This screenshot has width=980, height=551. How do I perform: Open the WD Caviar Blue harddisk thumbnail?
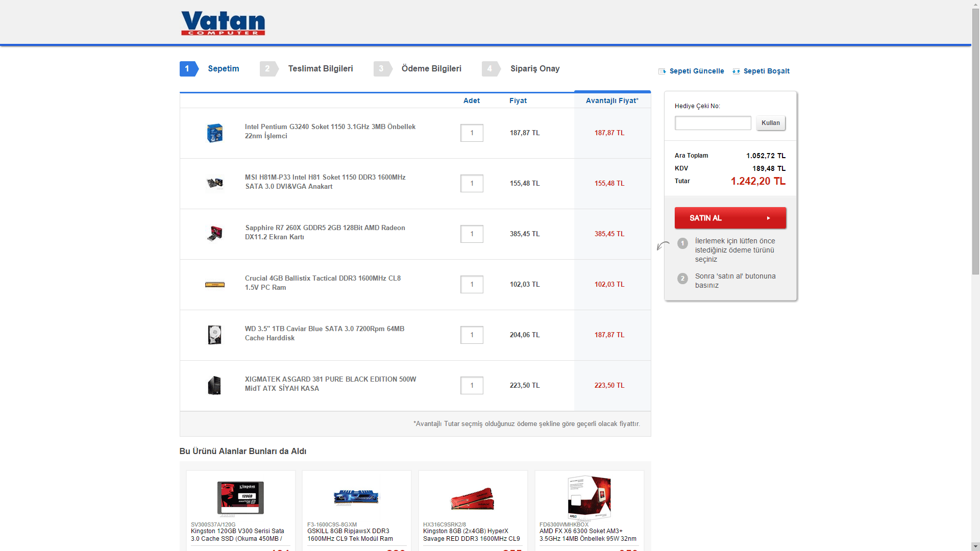click(215, 335)
